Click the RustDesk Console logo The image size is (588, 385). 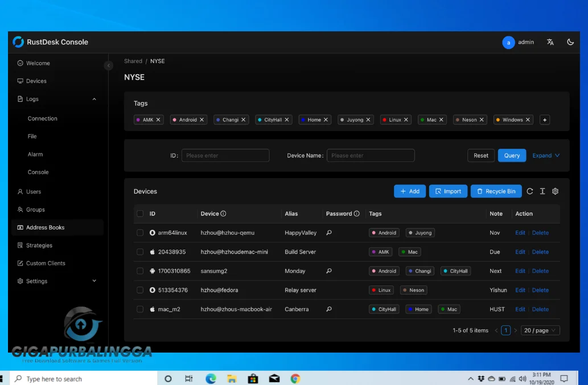tap(18, 42)
